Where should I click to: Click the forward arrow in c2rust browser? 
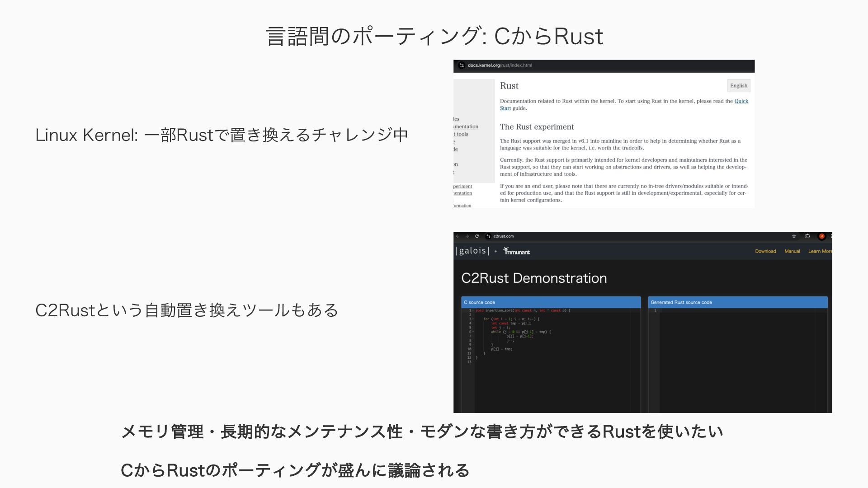(x=467, y=236)
